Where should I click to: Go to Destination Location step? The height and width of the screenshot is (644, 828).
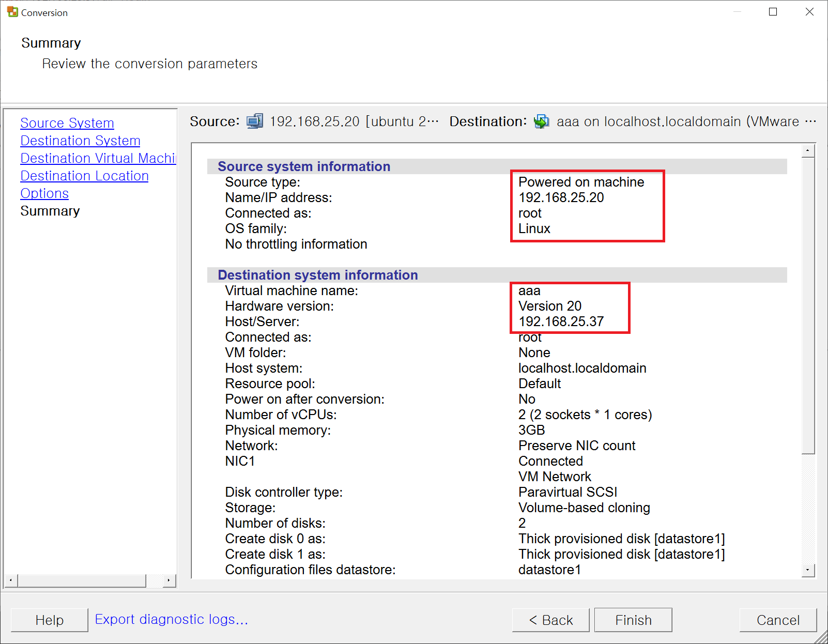point(84,176)
